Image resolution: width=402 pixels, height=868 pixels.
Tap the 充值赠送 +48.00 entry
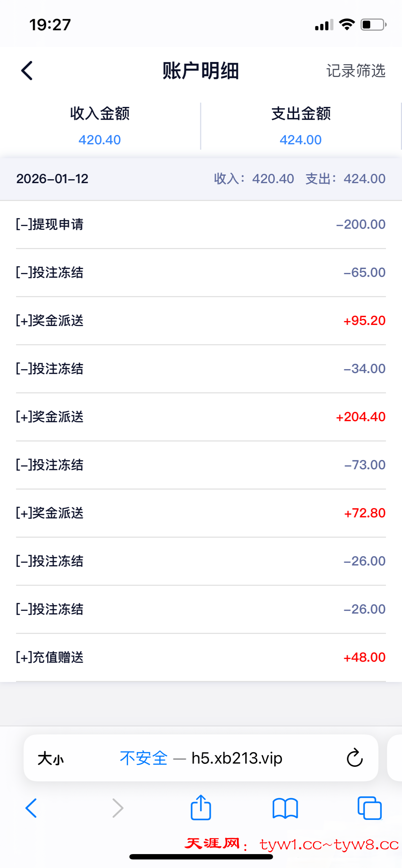tap(201, 657)
